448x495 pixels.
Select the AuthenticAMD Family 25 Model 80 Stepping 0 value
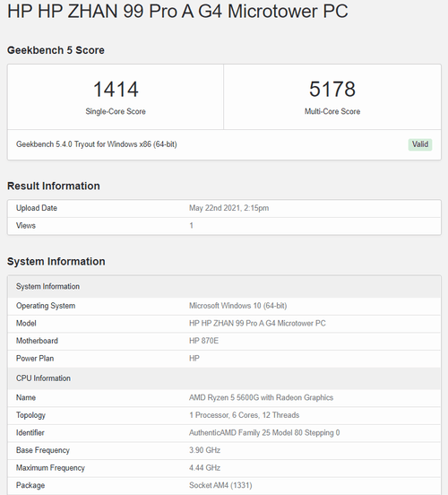point(264,433)
